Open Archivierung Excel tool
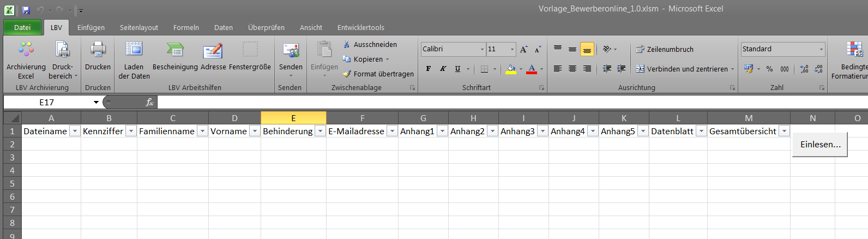 26,61
